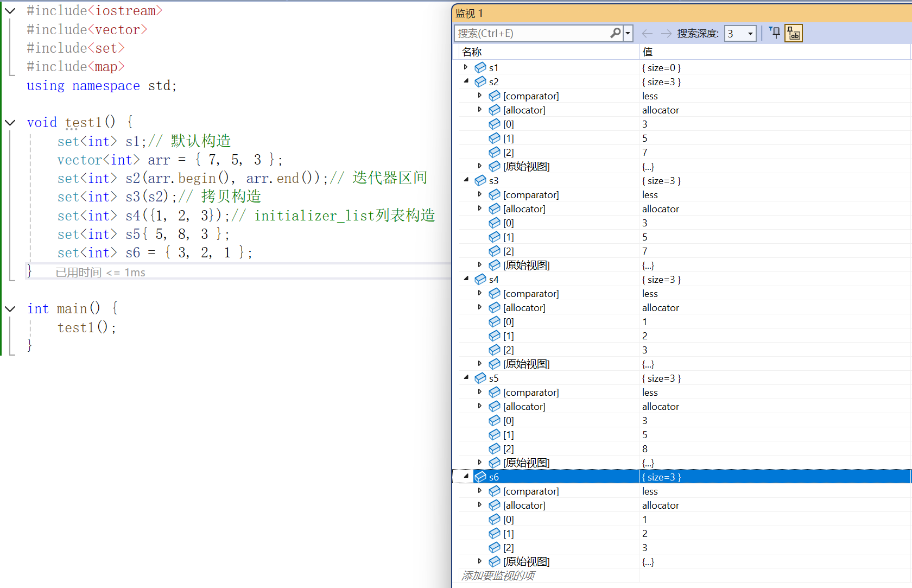Click the using namespace std; line
912x588 pixels.
102,86
